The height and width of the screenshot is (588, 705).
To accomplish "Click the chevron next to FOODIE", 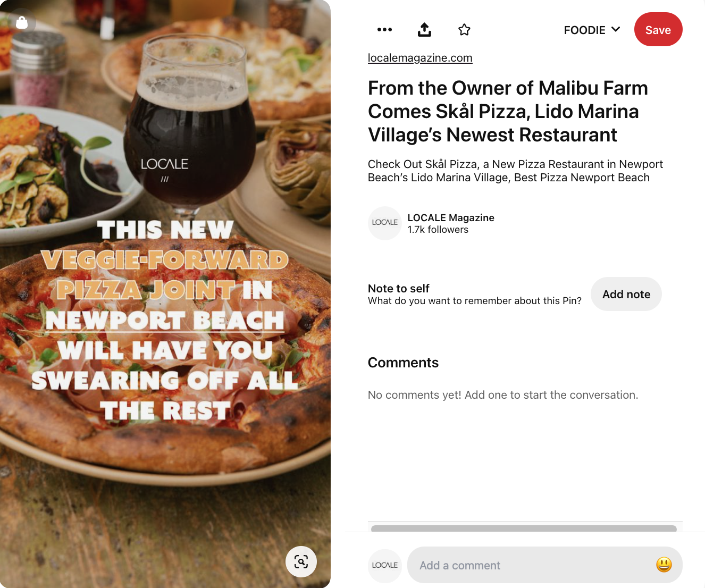I will (616, 29).
